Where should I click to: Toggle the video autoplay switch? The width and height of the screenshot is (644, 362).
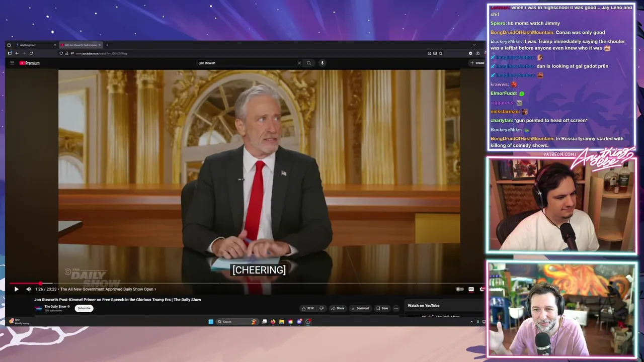(459, 289)
